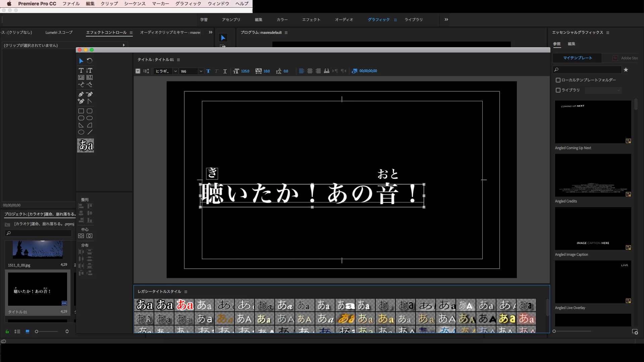Open the エフェクトコントロール panel menu
Screen dimensions: 644x362
point(131,33)
